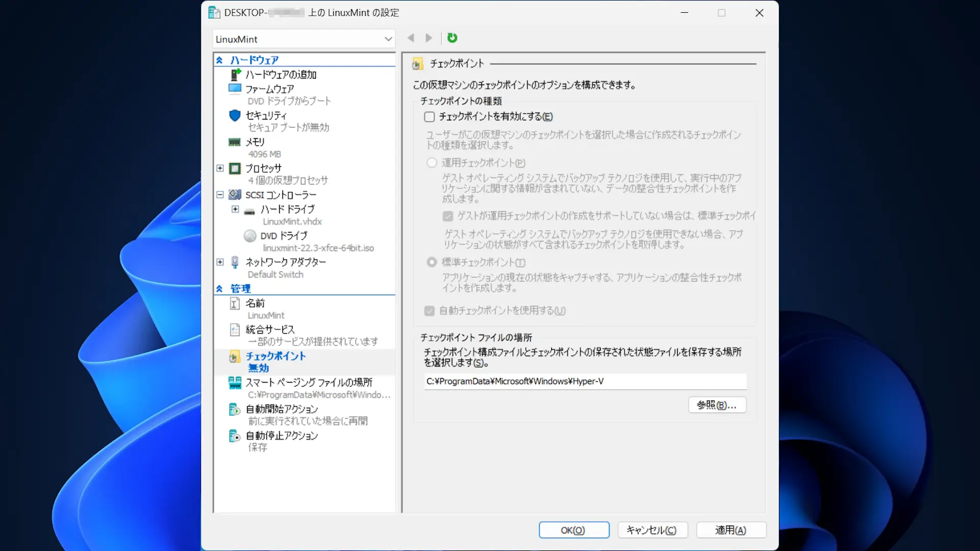Select ファームウェア settings
The width and height of the screenshot is (980, 551).
[270, 89]
